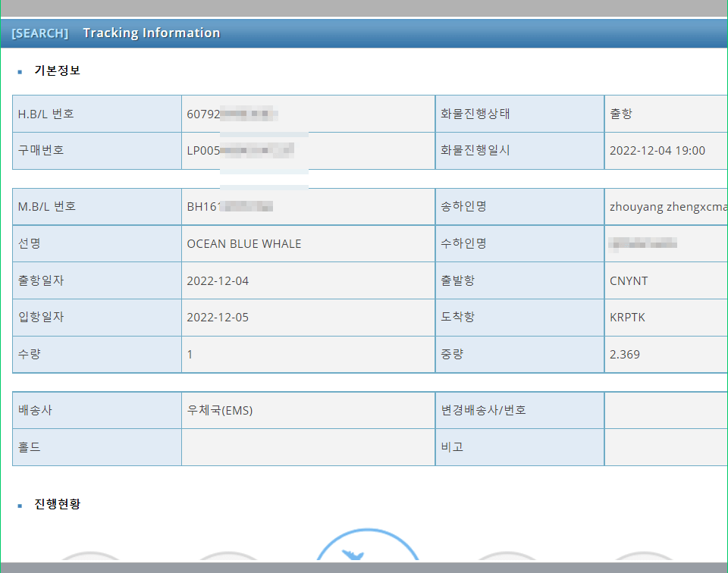Click the 홀드 label cell
The width and height of the screenshot is (728, 573).
[97, 447]
